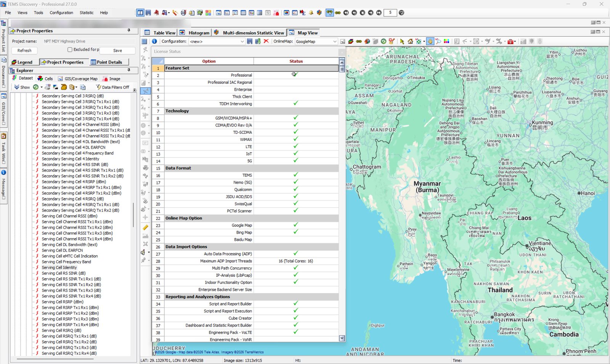The image size is (610, 364).
Task: Open the Statistic menu
Action: 87,13
